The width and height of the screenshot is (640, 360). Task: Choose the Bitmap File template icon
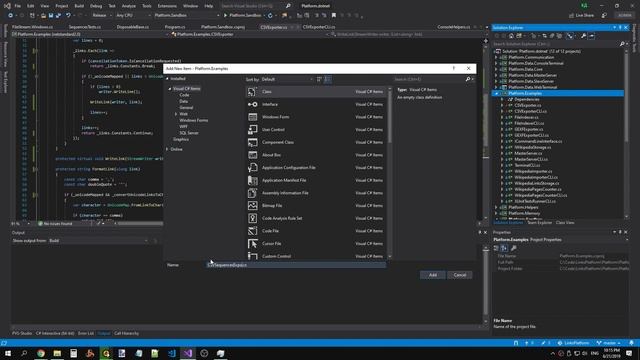click(x=253, y=206)
